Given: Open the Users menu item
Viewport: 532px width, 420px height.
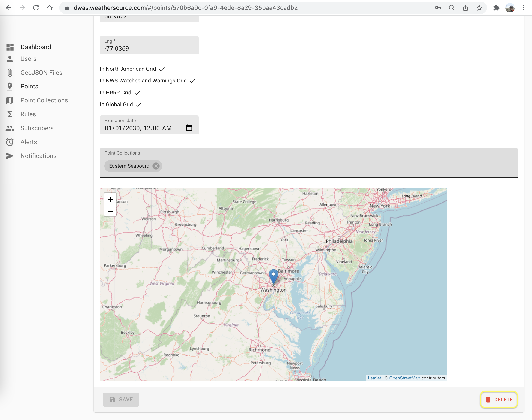Looking at the screenshot, I should coord(29,59).
